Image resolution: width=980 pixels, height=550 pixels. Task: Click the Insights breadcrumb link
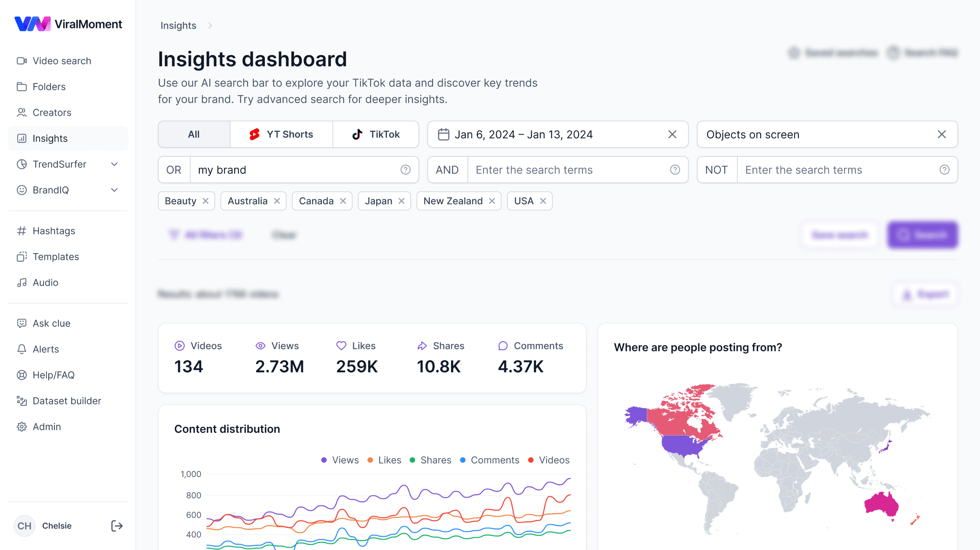point(178,26)
